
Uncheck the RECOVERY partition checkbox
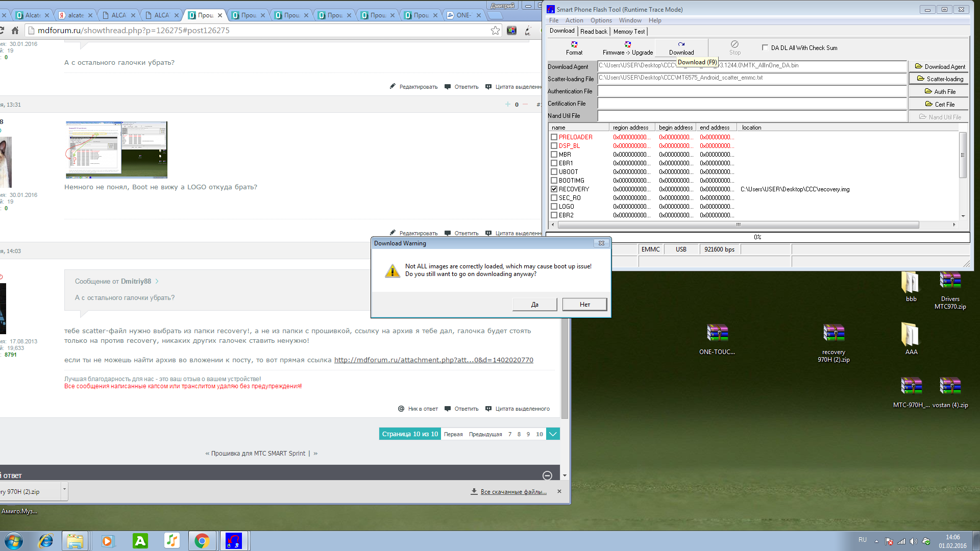[x=554, y=189]
